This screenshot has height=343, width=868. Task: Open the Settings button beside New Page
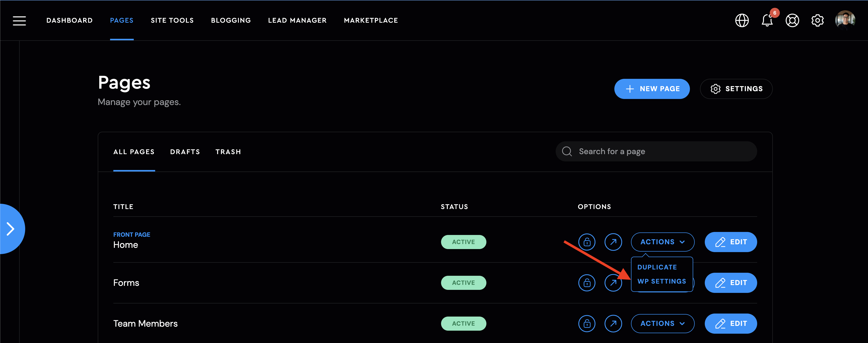coord(736,89)
